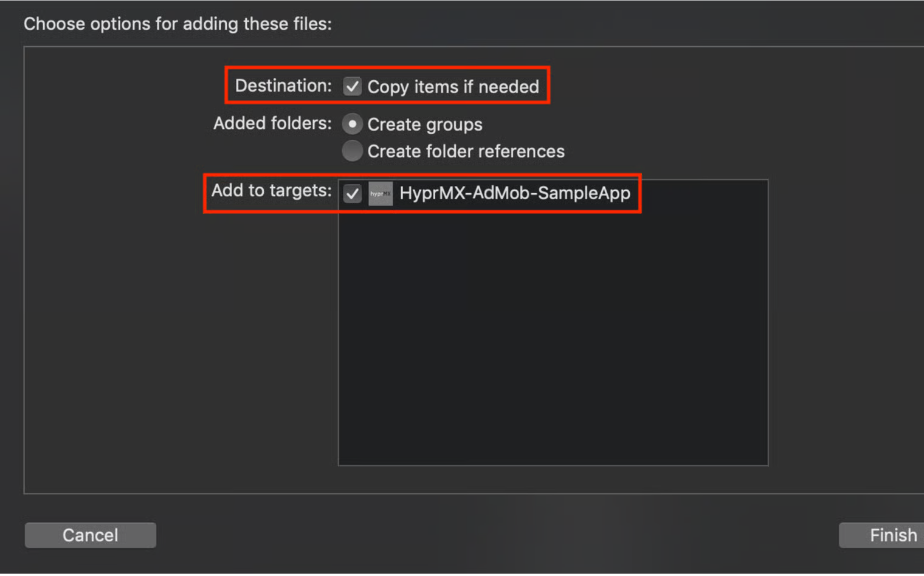This screenshot has width=924, height=576.
Task: Select the HyprMX-AdMob-SampleApp target name
Action: [x=515, y=193]
